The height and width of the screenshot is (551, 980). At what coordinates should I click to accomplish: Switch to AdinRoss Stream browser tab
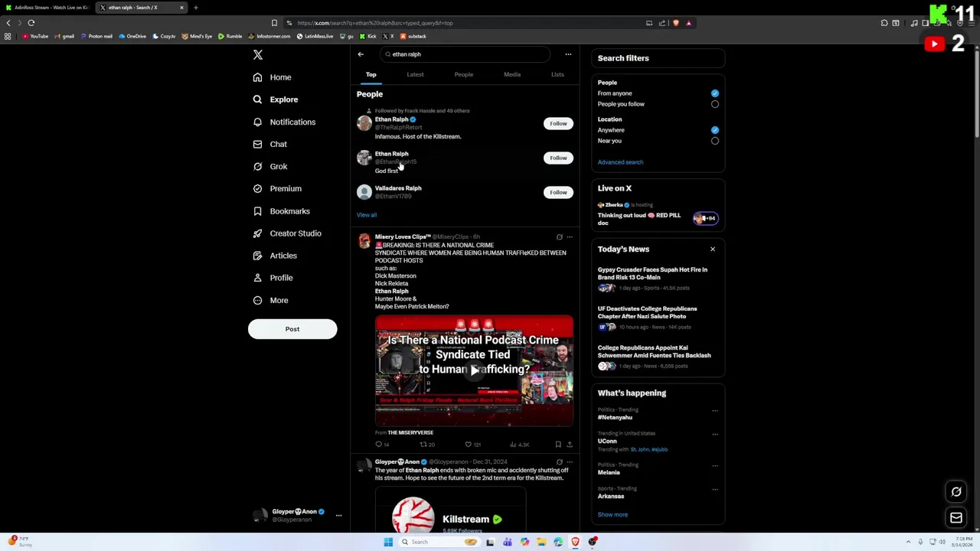[47, 8]
